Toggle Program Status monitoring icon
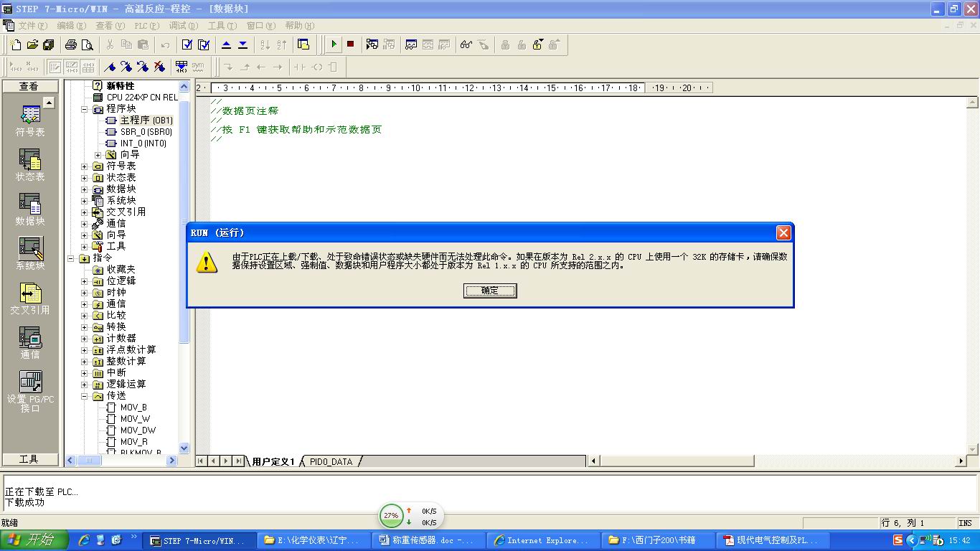 (x=372, y=44)
